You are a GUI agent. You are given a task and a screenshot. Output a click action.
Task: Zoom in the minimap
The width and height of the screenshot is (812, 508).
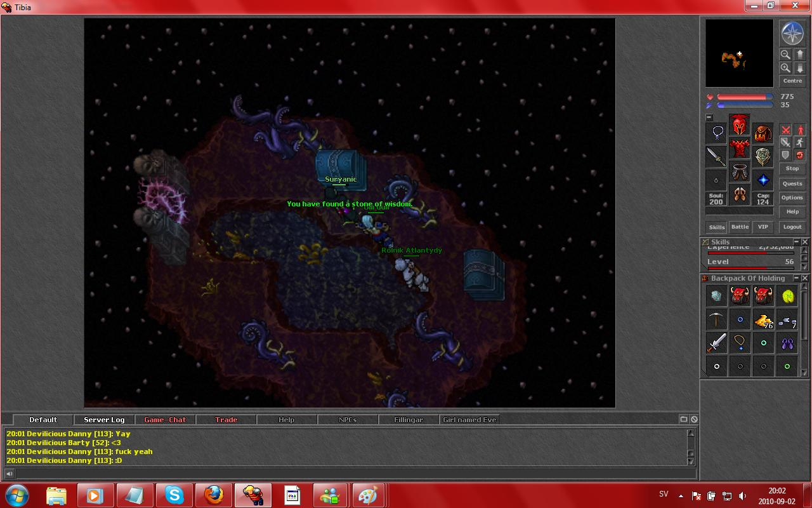pos(785,68)
